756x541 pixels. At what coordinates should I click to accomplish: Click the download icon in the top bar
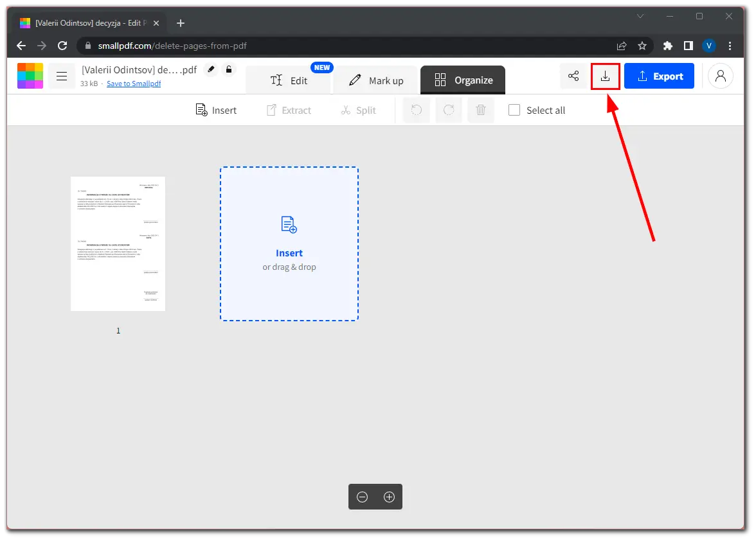click(x=605, y=76)
